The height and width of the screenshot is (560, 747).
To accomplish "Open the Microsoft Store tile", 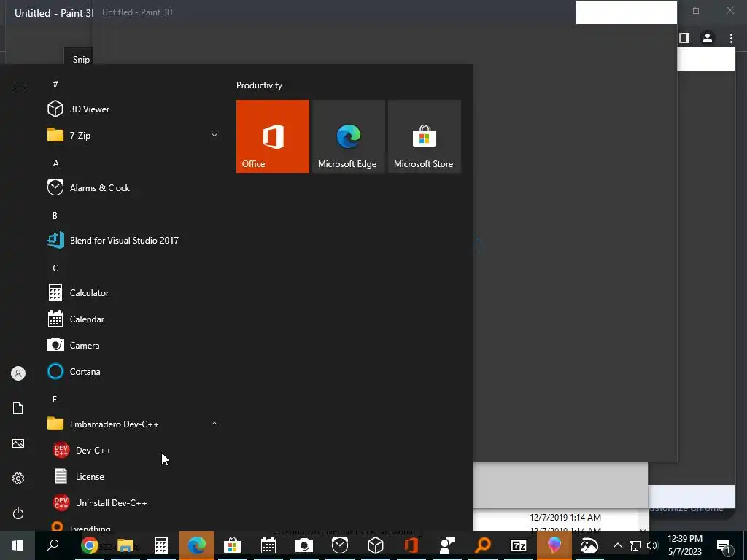I will click(x=425, y=136).
